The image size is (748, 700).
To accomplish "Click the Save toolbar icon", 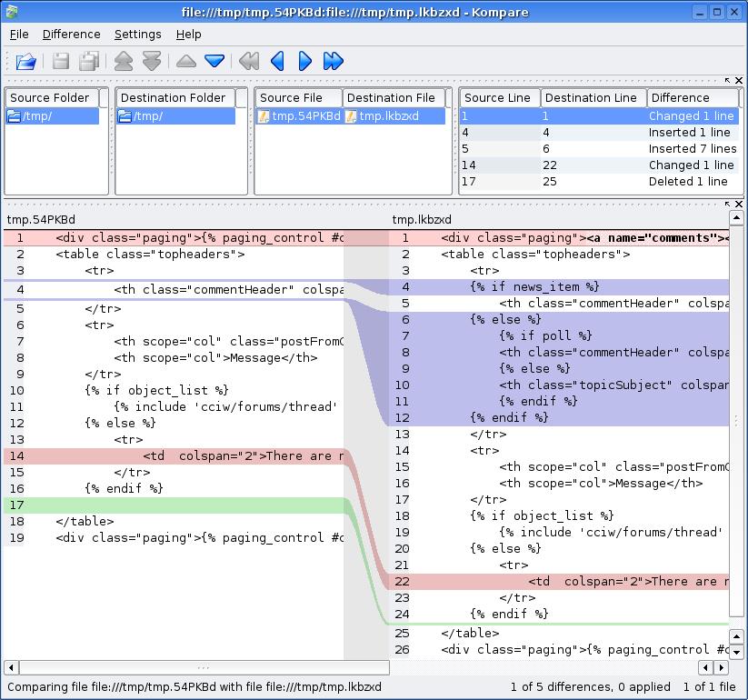I will pos(61,61).
